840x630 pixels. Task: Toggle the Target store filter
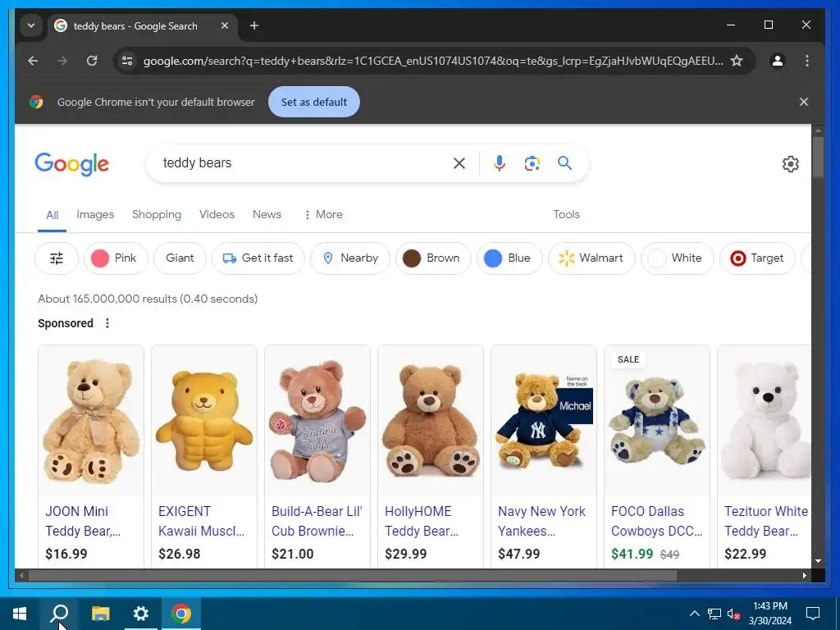pos(757,258)
